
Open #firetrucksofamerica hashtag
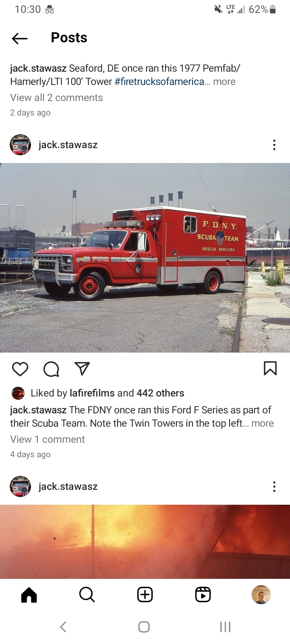pos(159,82)
